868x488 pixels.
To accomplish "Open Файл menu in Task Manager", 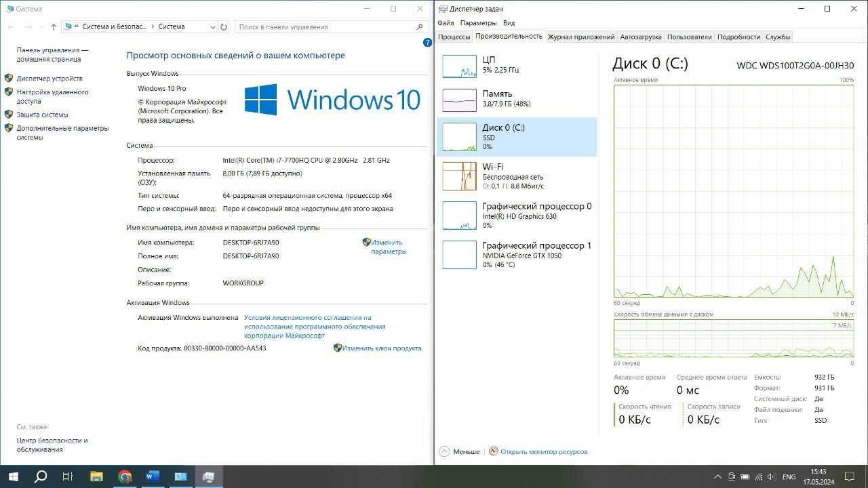I will pos(446,23).
